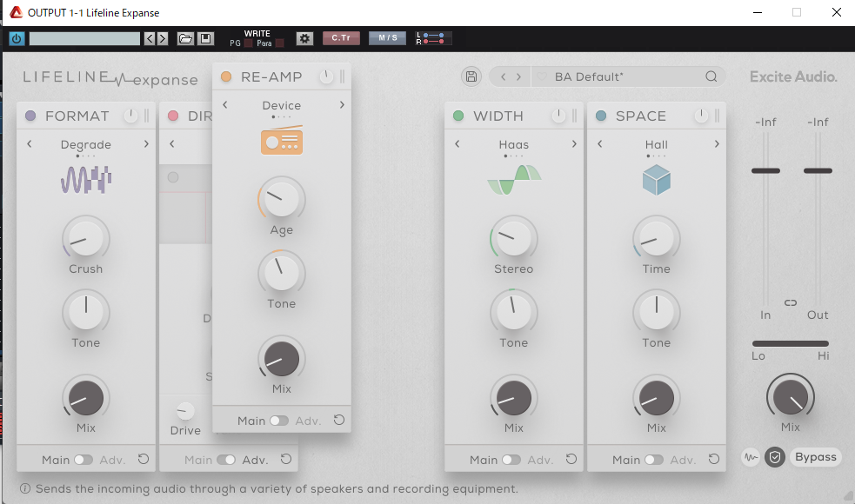Select previous SPACE type before Hall
Viewport: 855px width, 504px height.
(x=600, y=144)
